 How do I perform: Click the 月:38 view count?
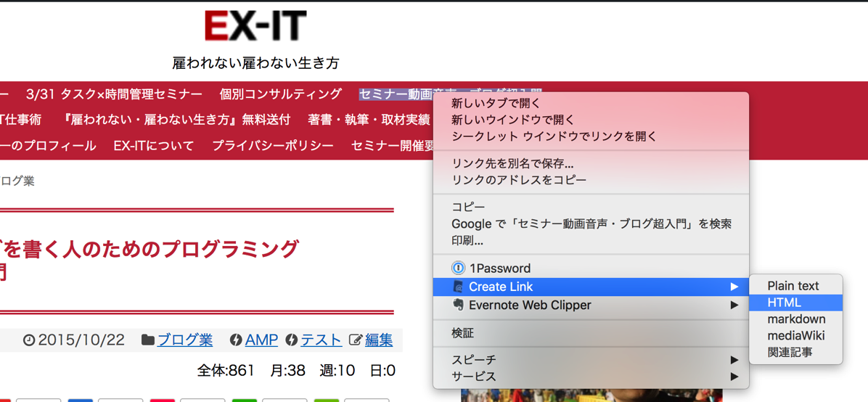click(288, 371)
